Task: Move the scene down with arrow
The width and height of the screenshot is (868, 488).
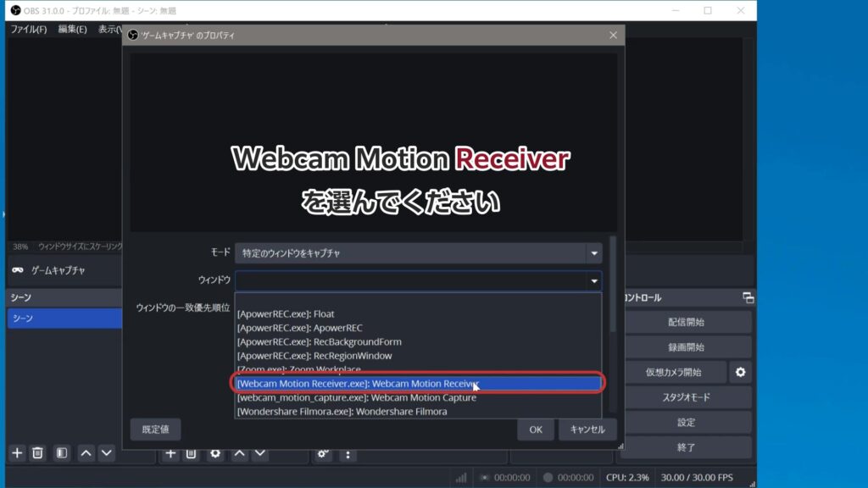Action: [106, 453]
